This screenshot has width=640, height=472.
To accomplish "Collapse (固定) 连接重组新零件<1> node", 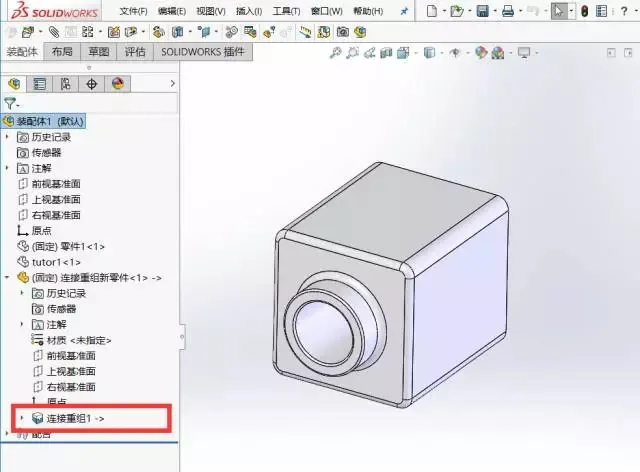I will point(7,278).
